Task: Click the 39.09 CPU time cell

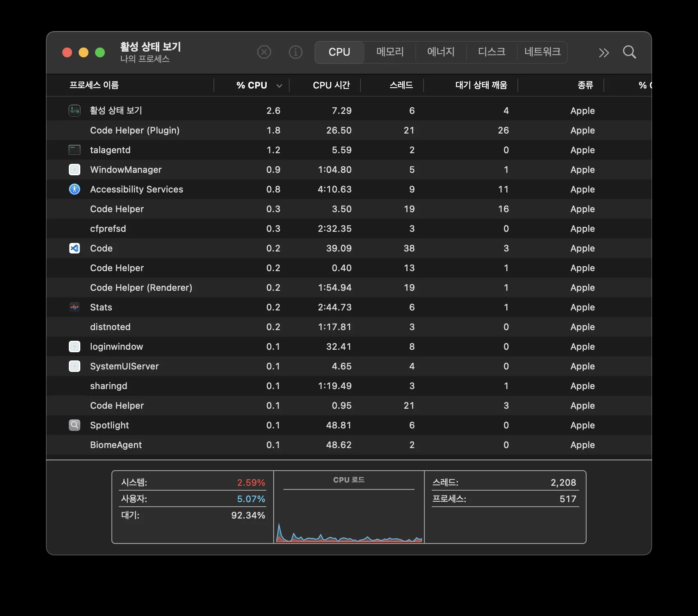Action: click(x=339, y=248)
